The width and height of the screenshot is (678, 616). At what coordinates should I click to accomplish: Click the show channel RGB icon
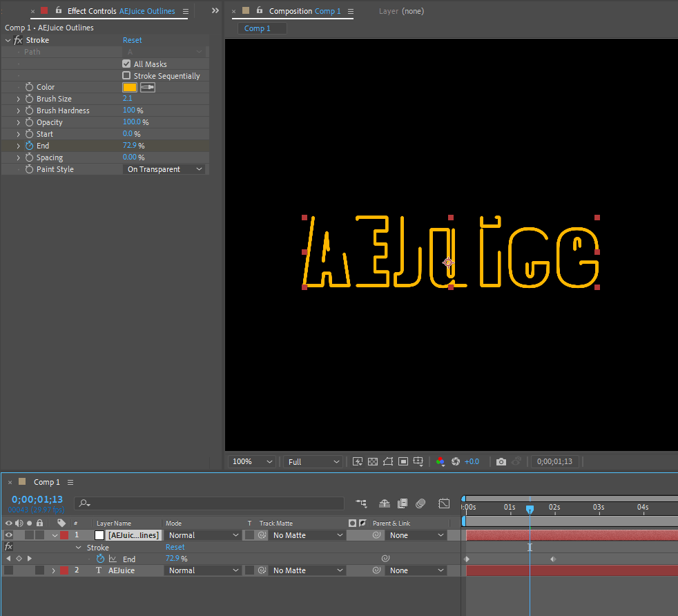(440, 461)
